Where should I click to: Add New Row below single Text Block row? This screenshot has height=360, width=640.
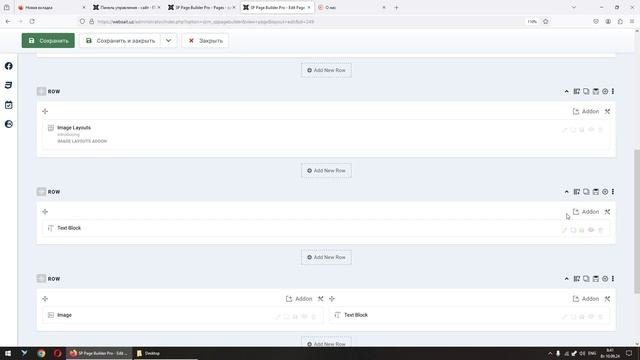326,257
